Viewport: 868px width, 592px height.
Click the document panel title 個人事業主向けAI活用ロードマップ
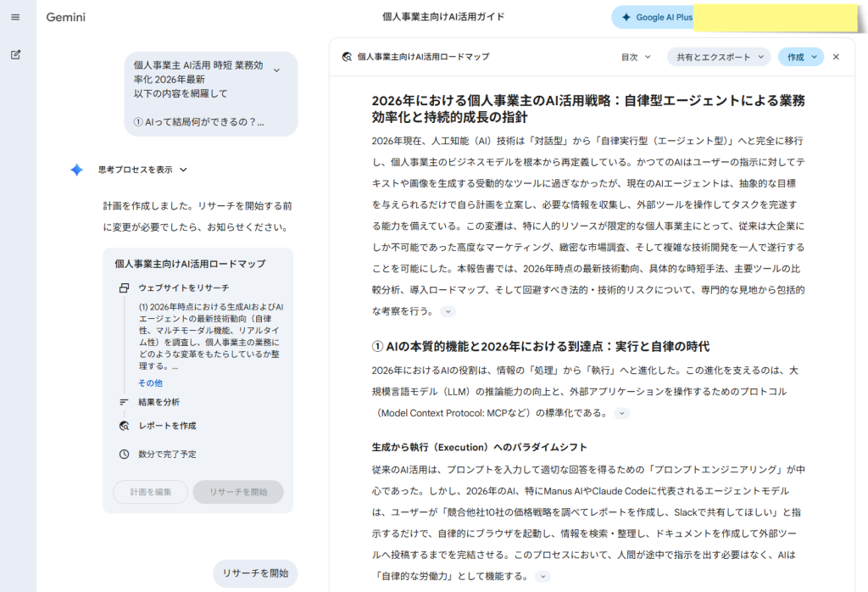424,57
